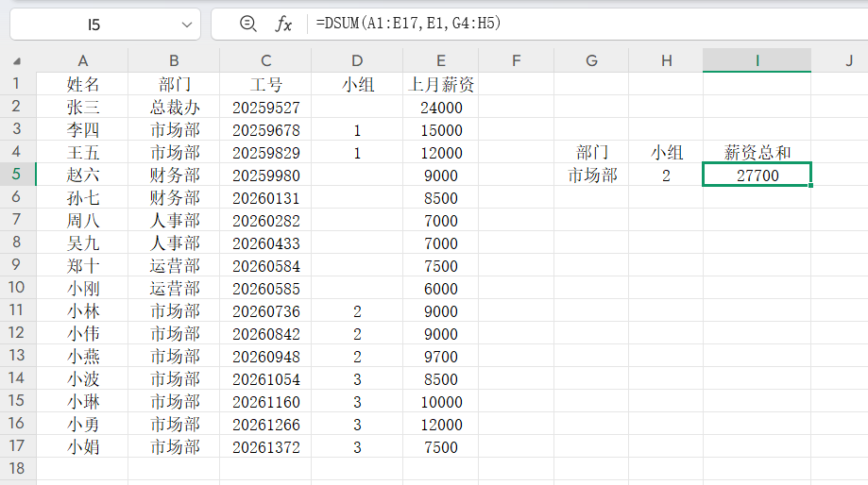This screenshot has width=868, height=485.
Task: Click the 上月薪资 header cell in E1
Action: click(440, 85)
